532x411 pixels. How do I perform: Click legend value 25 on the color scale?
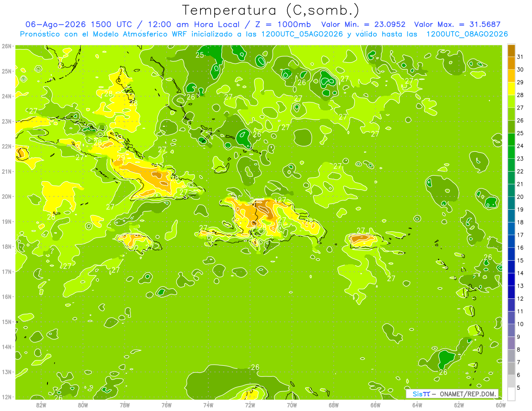tap(520, 133)
